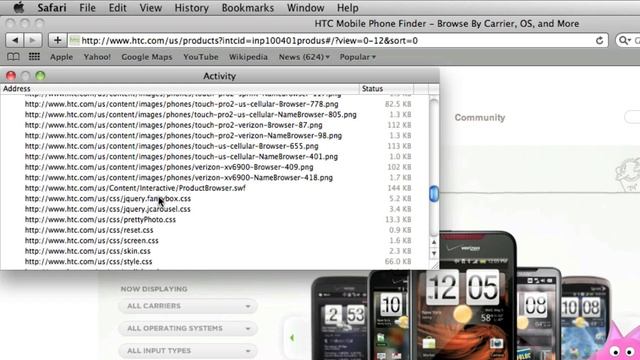Select touch-pro2-us-cellular-NameBrowser-805.png row

[214, 115]
